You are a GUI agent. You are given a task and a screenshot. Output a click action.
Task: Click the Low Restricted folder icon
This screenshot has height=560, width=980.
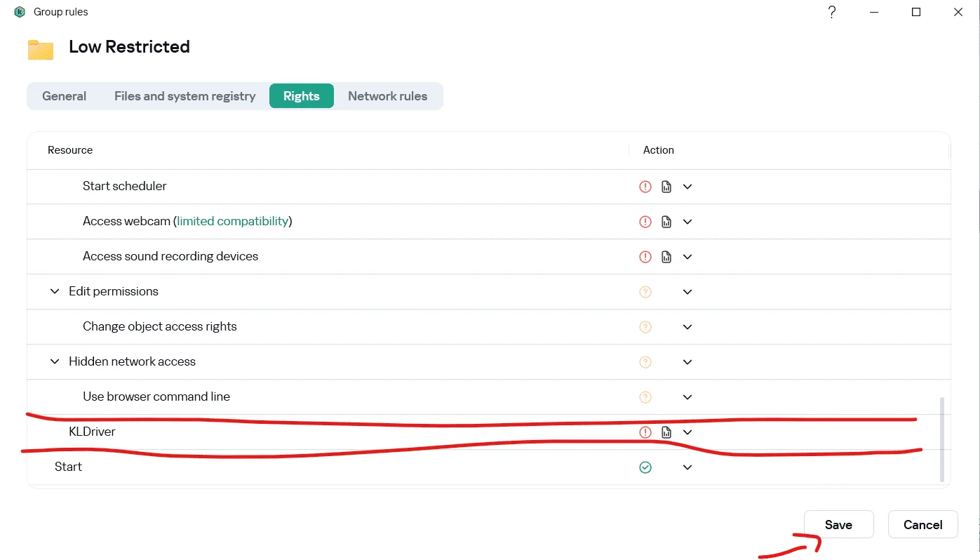pos(41,49)
